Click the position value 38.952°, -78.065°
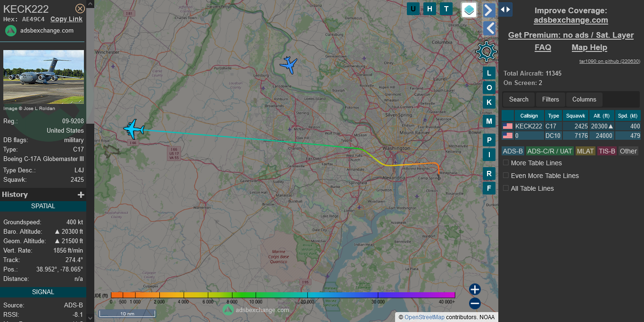 pyautogui.click(x=59, y=269)
